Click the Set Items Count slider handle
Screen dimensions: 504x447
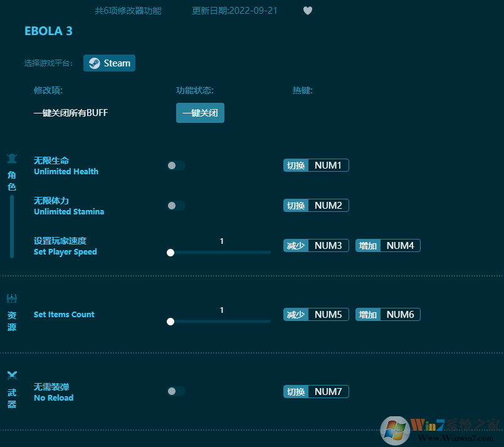coord(171,322)
